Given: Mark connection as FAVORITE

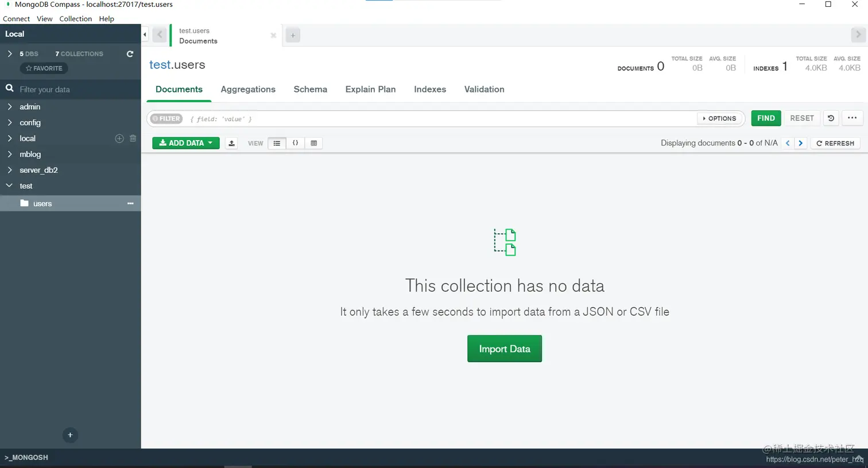Looking at the screenshot, I should coord(44,68).
